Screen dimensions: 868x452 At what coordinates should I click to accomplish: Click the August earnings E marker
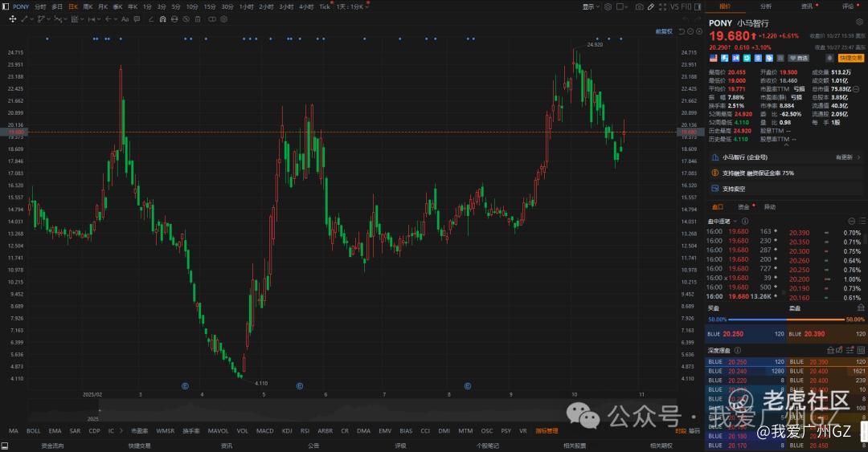[x=468, y=386]
